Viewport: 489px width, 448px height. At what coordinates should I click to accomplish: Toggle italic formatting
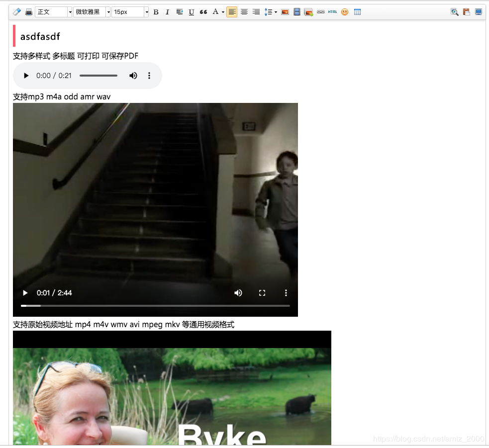[168, 12]
